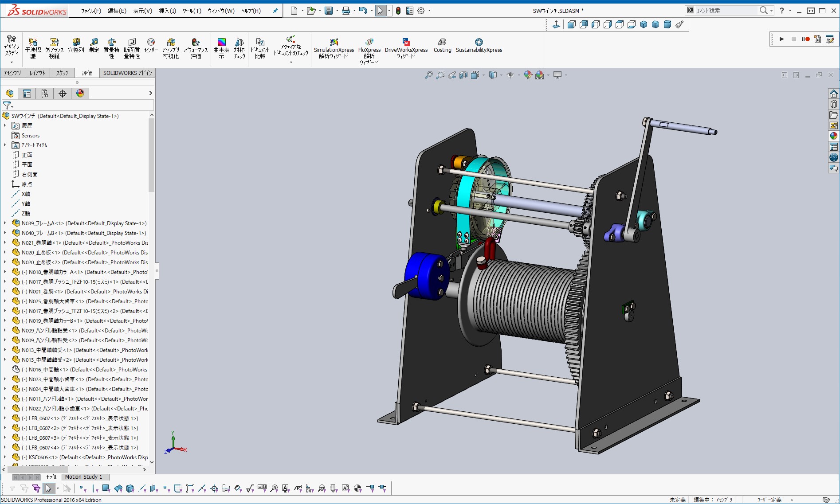Viewport: 840px width, 504px height.
Task: Open the Options gear icon
Action: pyautogui.click(x=421, y=11)
